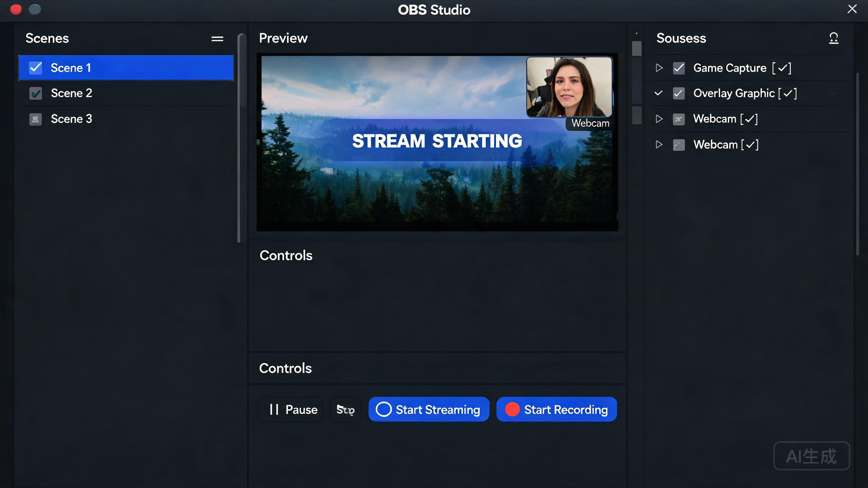Select the Overlay Graphic source label
This screenshot has width=868, height=488.
[734, 93]
